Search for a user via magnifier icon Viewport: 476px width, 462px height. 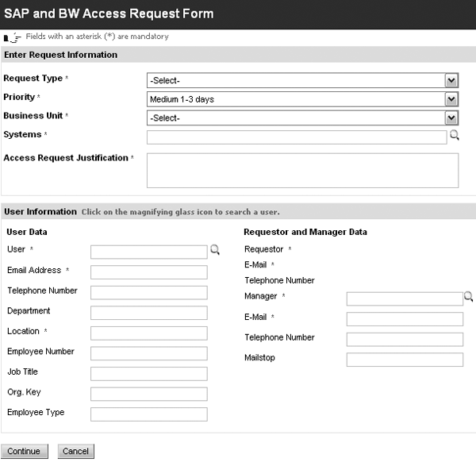click(215, 250)
